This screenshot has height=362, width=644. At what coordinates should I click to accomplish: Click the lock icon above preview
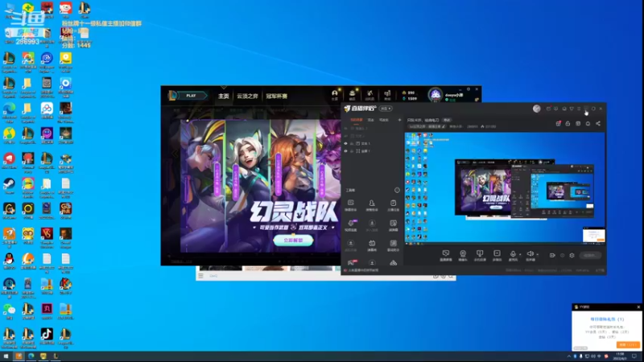[568, 123]
